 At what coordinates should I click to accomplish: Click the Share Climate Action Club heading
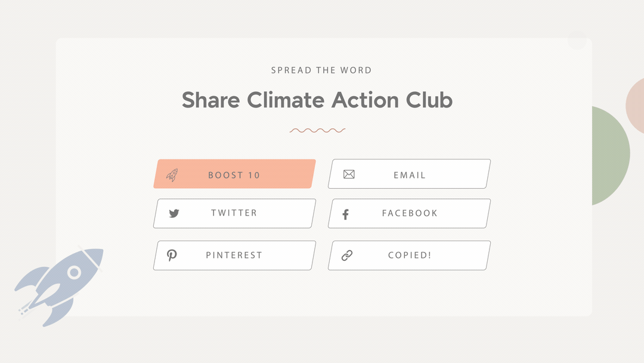[x=317, y=100]
